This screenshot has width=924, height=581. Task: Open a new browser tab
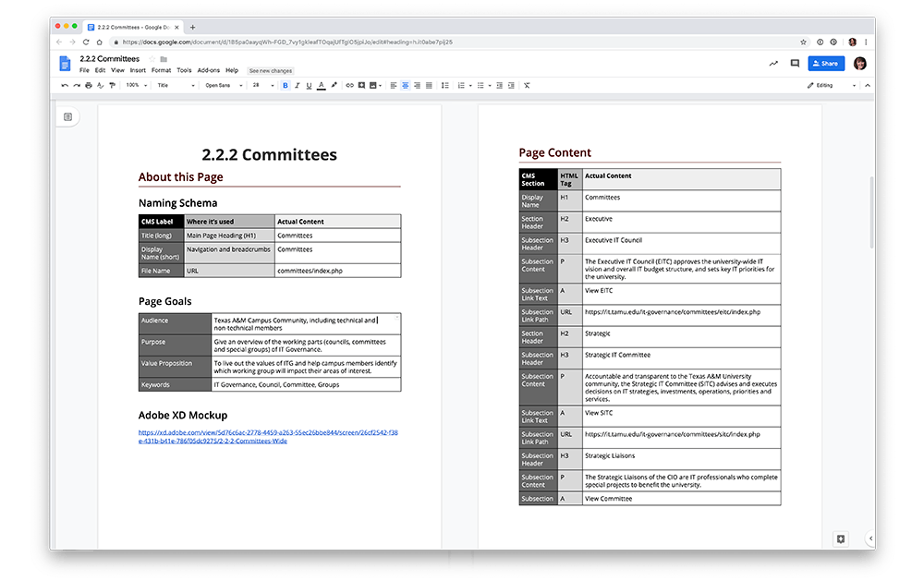(192, 27)
